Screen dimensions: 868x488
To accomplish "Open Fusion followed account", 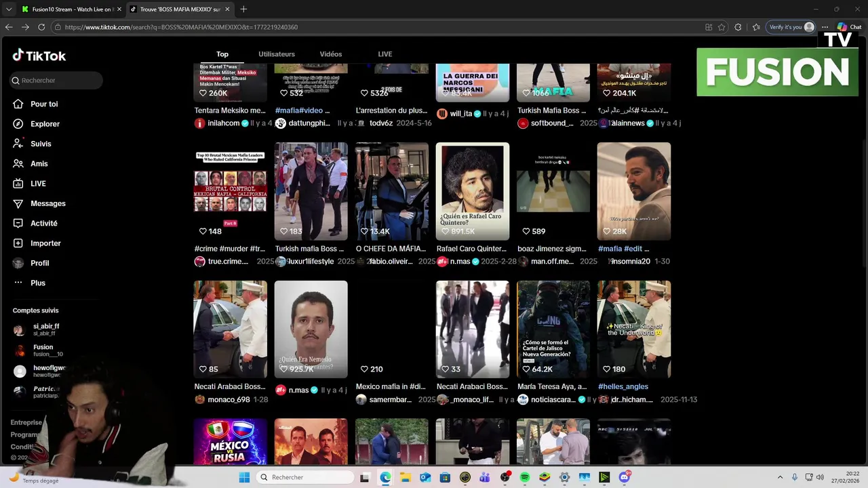I will (x=39, y=350).
